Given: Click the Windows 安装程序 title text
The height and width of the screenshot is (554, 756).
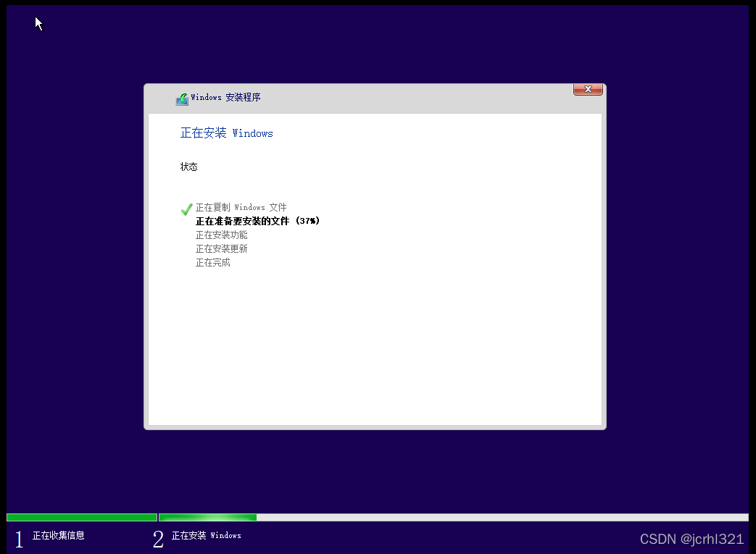Looking at the screenshot, I should [x=225, y=97].
